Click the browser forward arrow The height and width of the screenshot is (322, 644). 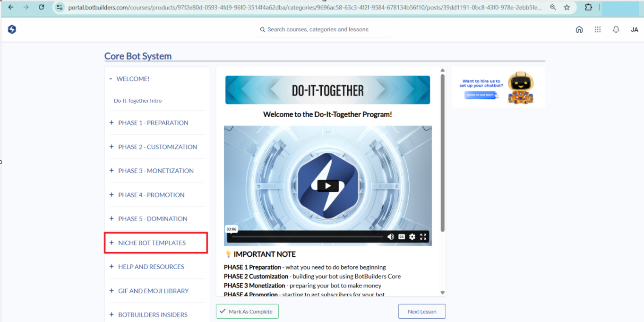point(26,7)
